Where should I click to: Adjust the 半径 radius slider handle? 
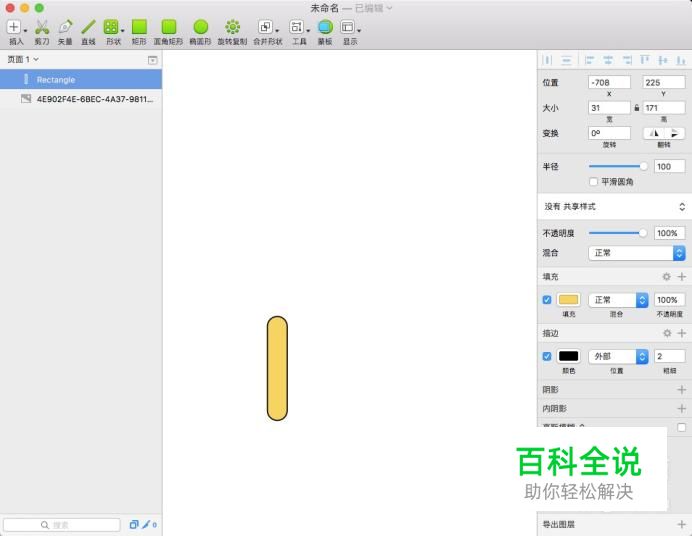(x=643, y=166)
